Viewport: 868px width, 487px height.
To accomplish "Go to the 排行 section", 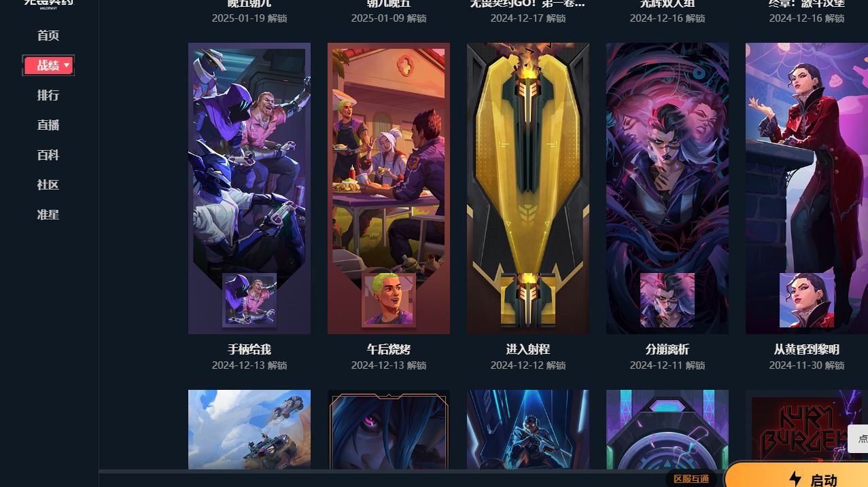I will point(48,95).
